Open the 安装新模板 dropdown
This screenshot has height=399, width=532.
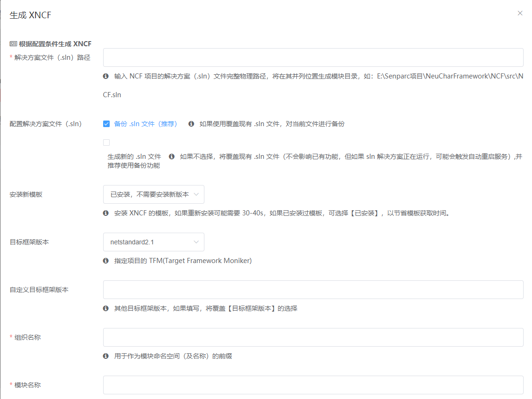click(x=154, y=194)
